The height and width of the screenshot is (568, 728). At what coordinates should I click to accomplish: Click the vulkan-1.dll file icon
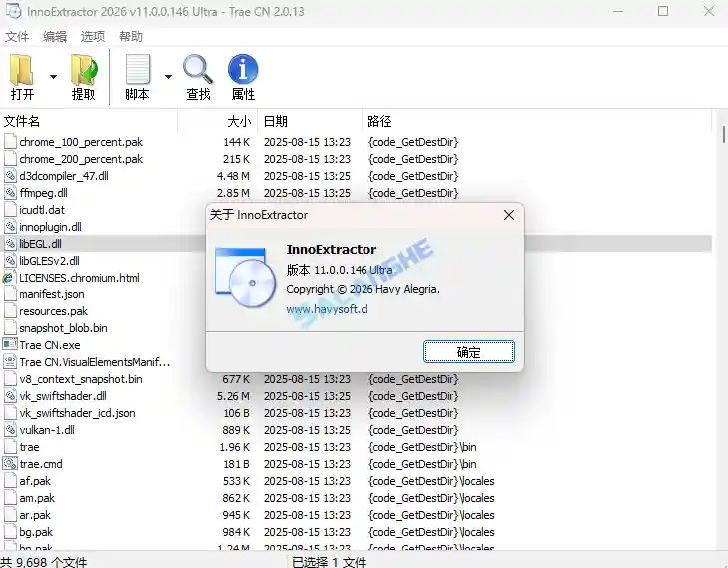[x=10, y=430]
